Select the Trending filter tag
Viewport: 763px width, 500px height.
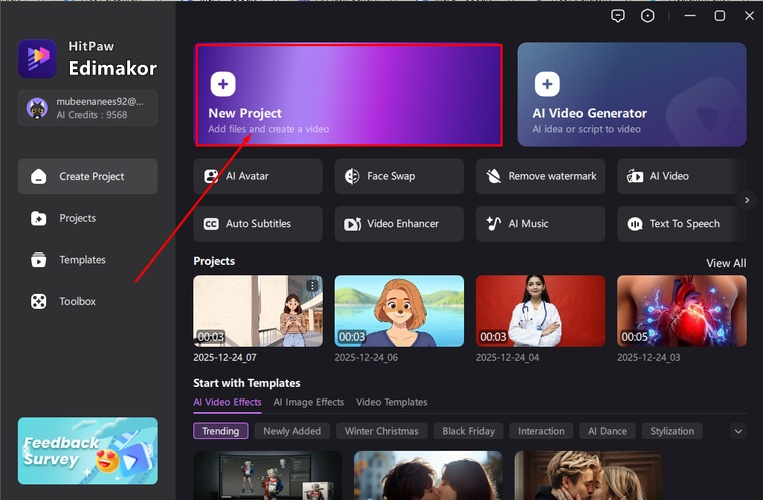pos(220,431)
